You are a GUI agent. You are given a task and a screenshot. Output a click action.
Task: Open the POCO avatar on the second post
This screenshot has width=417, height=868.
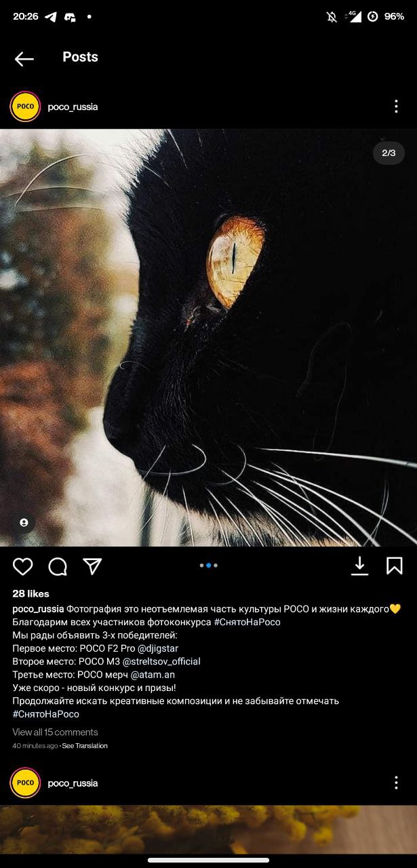point(25,783)
